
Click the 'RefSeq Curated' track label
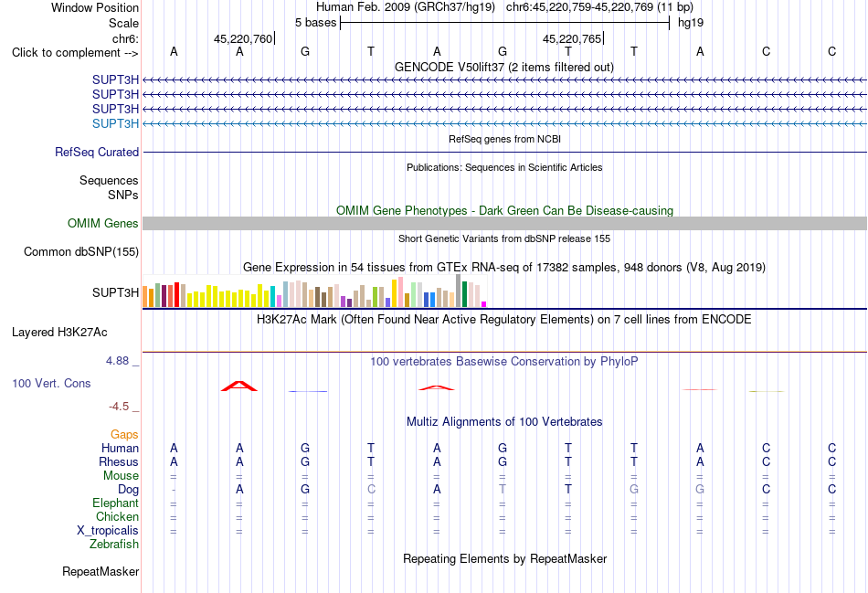tap(96, 152)
